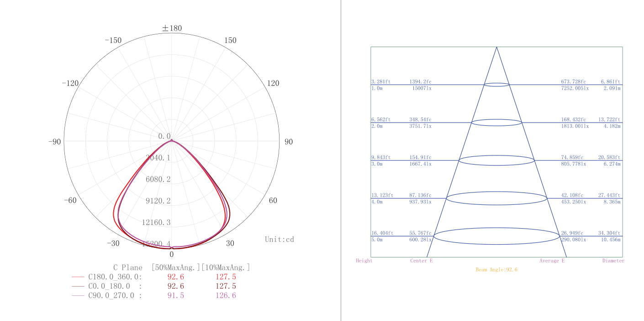Click the Diameter caption
This screenshot has height=321, width=644.
tap(613, 261)
